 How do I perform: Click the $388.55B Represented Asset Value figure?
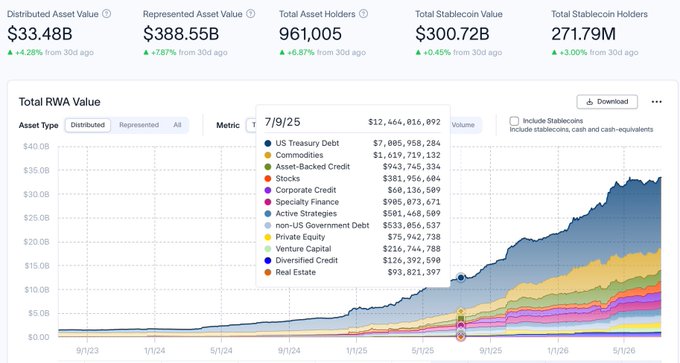(181, 34)
